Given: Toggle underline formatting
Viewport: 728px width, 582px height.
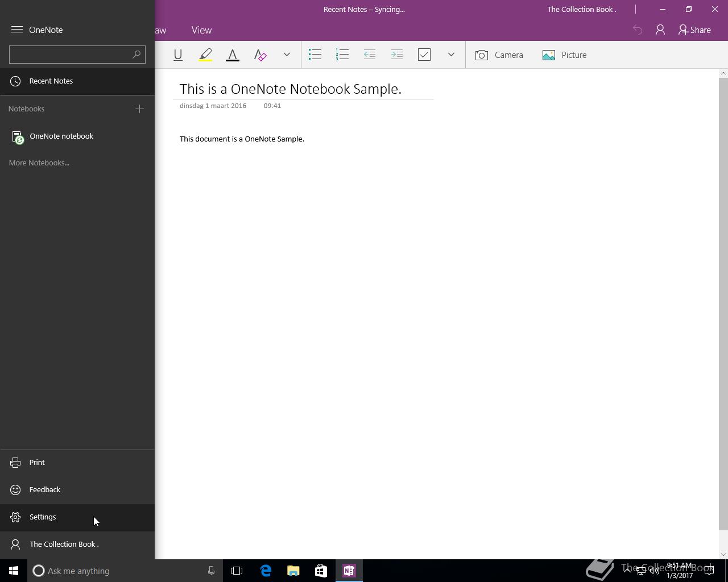Looking at the screenshot, I should (178, 55).
